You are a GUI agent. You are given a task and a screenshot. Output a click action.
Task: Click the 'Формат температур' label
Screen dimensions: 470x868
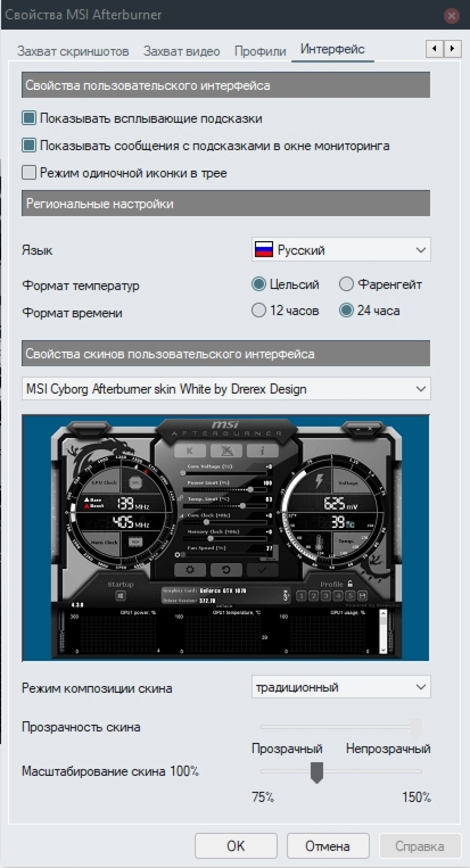[81, 286]
